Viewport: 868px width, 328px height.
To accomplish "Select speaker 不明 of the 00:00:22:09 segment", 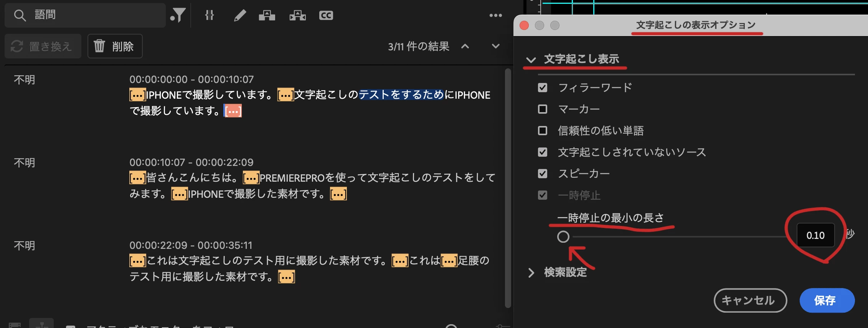I will (25, 245).
